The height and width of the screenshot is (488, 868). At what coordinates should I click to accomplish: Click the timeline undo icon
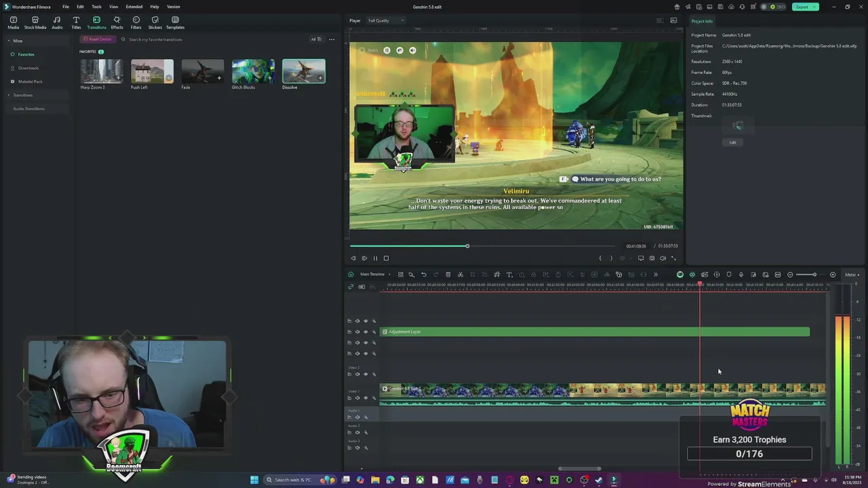tap(424, 274)
